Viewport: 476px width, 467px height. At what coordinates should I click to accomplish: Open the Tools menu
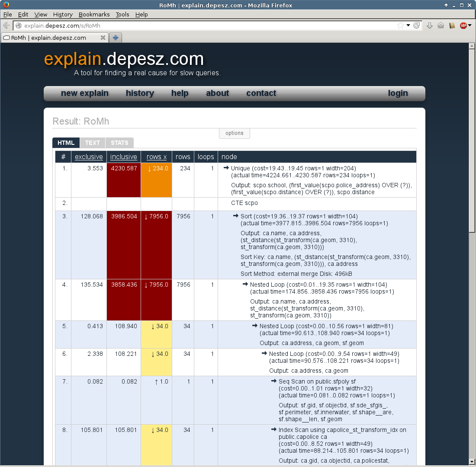[x=122, y=14]
